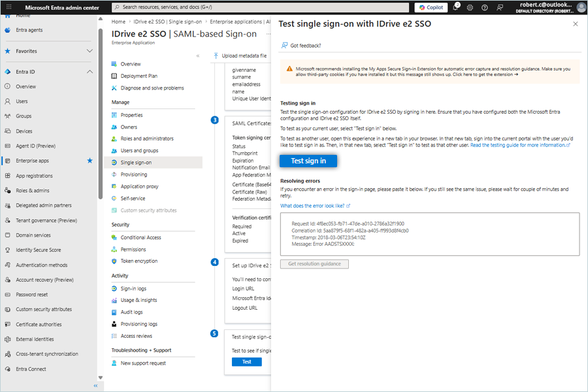Click sidebar Custom security attributes icon
The width and height of the screenshot is (588, 392).
click(7, 310)
